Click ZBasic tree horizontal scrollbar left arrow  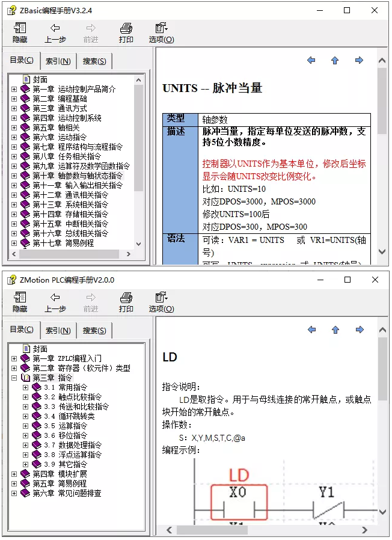[14, 254]
